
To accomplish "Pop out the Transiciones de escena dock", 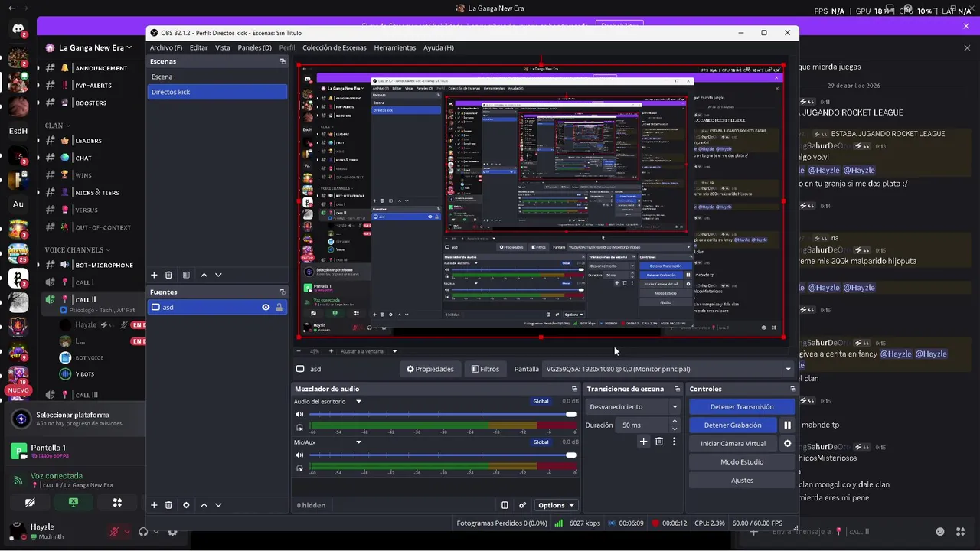I will pos(677,389).
